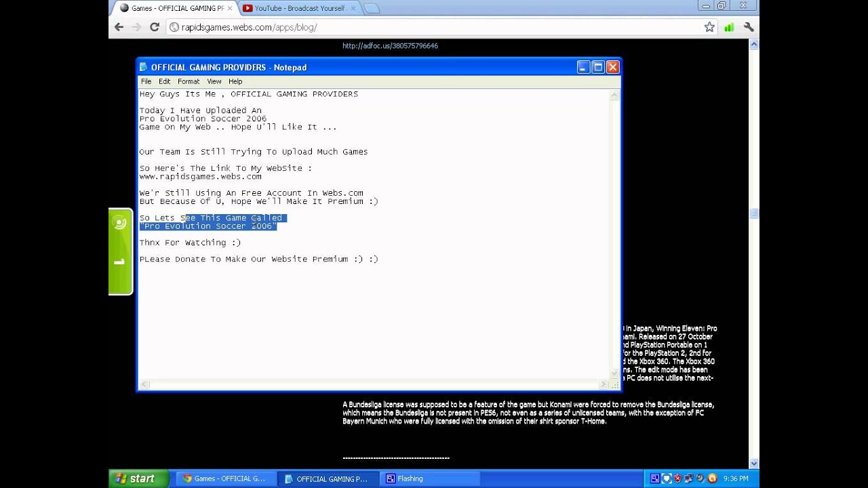Screen dimensions: 868x488
Task: Click the browser page's scrollbar down arrow
Action: [x=754, y=464]
